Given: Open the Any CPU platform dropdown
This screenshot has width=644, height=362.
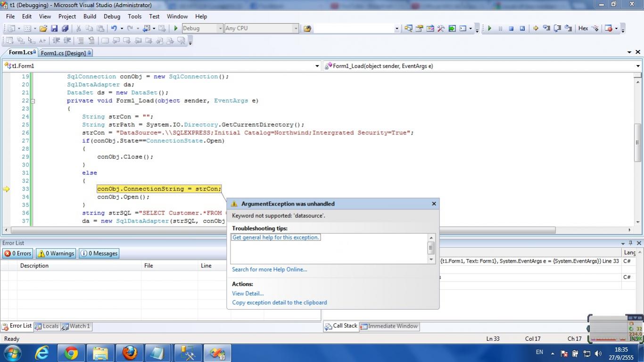Looking at the screenshot, I should coord(296,28).
